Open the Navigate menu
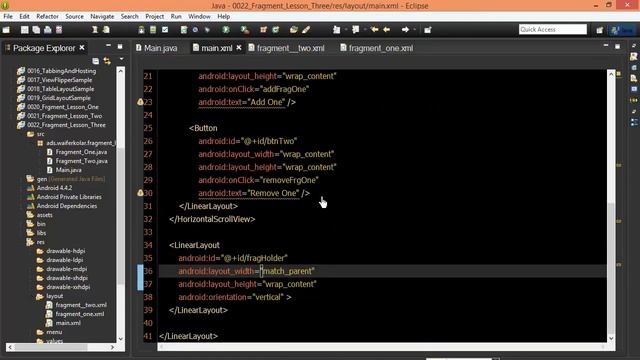The image size is (640, 360). point(102,16)
